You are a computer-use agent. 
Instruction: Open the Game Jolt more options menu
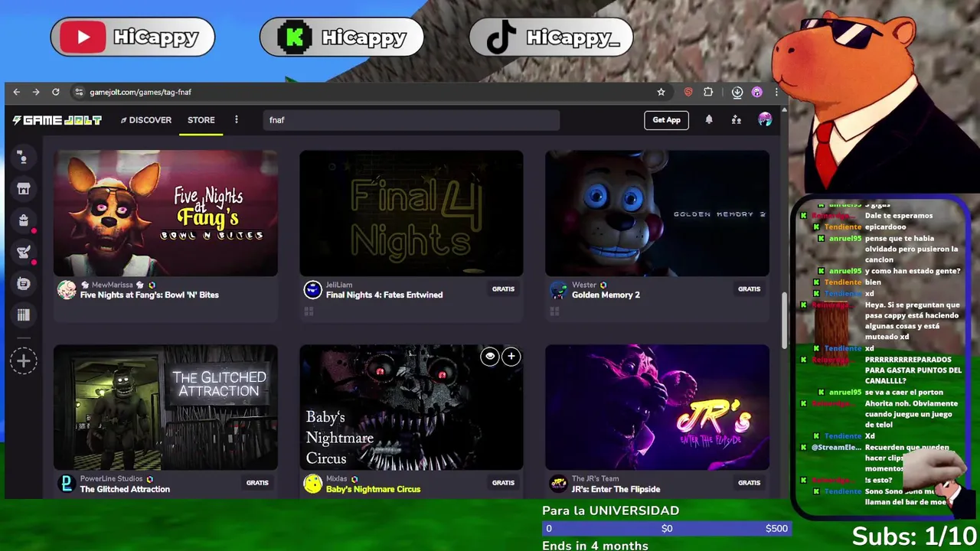[237, 120]
